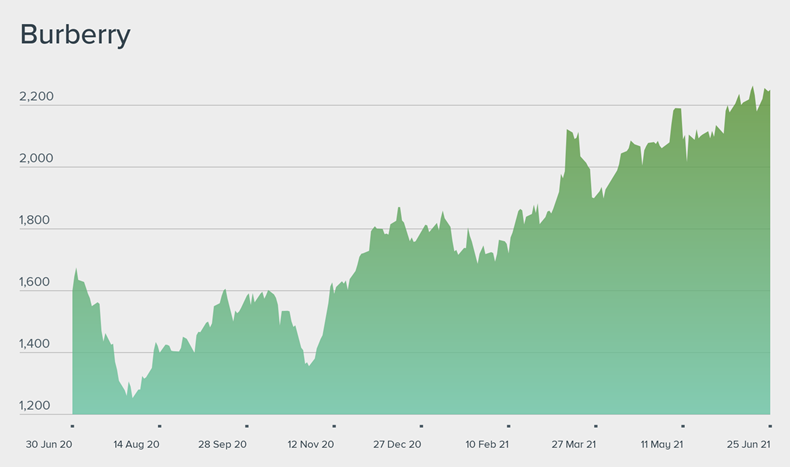Click the 12 Nov 20 date label
This screenshot has width=790, height=467.
tap(311, 443)
